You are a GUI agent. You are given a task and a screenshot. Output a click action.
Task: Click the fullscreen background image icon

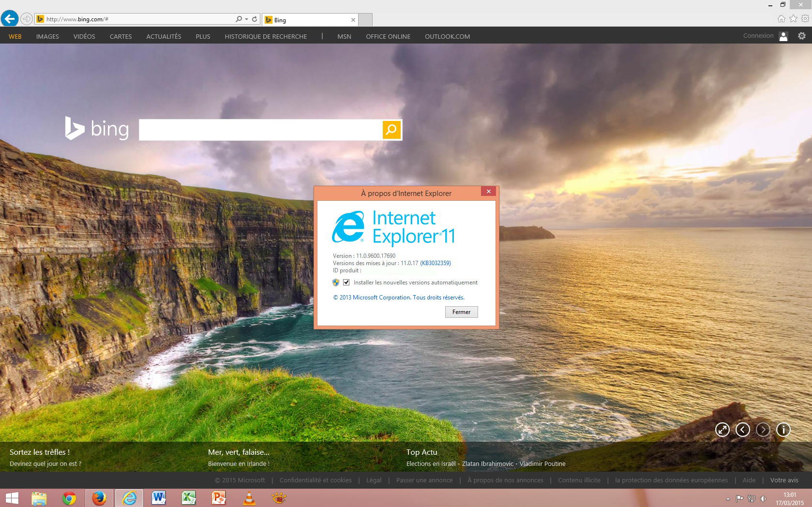722,430
